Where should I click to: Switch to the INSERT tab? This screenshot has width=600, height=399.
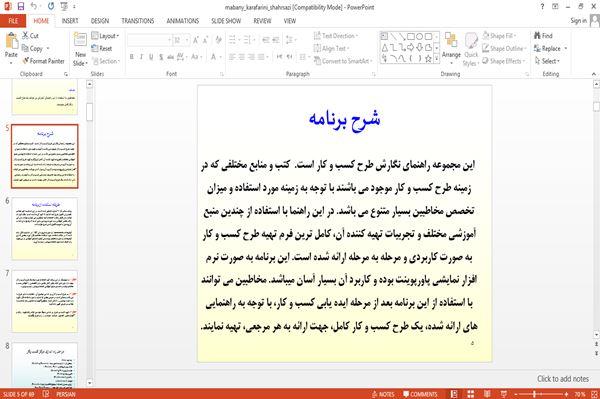(70, 21)
